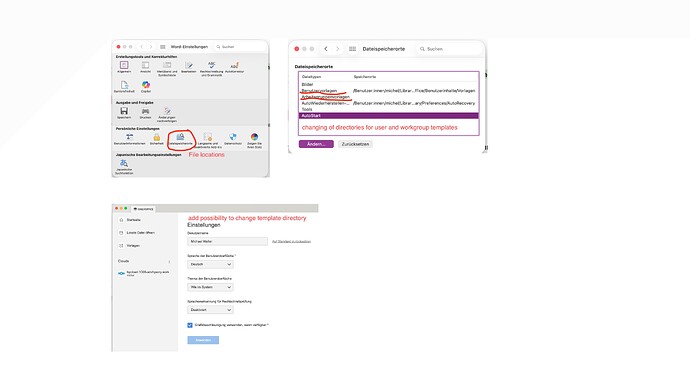The image size is (690, 388).
Task: Select the AutoWiederherstellen row
Action: (x=389, y=103)
